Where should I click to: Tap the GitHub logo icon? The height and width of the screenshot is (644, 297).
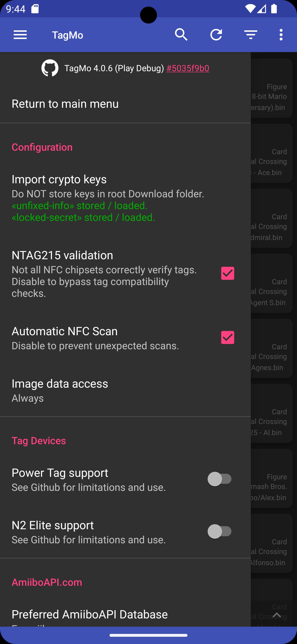click(50, 68)
